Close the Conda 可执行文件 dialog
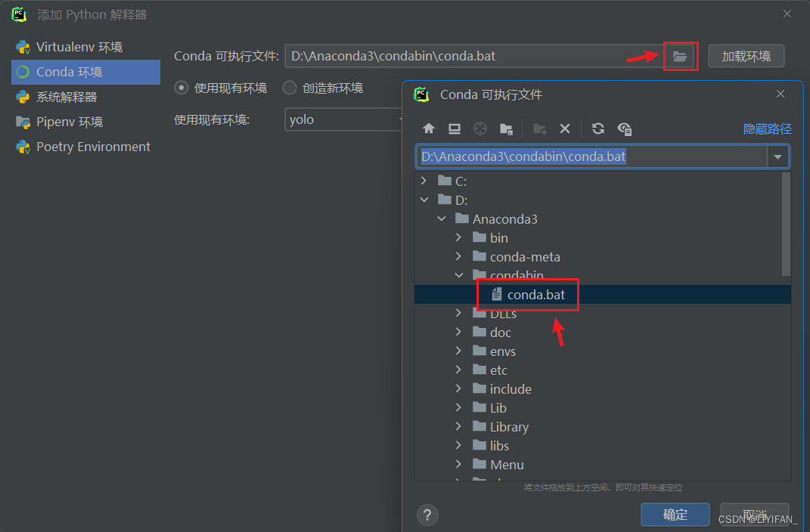The width and height of the screenshot is (810, 532). click(781, 94)
